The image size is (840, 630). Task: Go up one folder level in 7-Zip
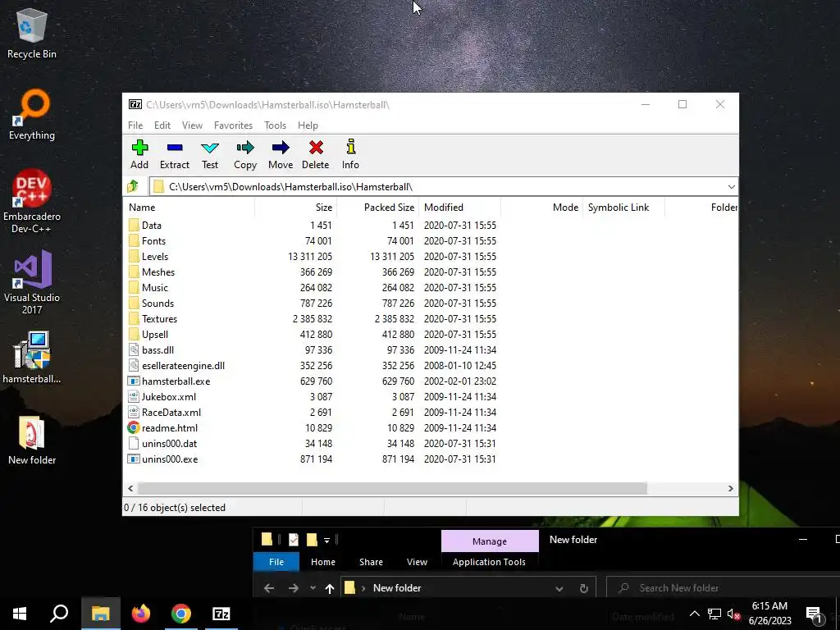coord(133,186)
